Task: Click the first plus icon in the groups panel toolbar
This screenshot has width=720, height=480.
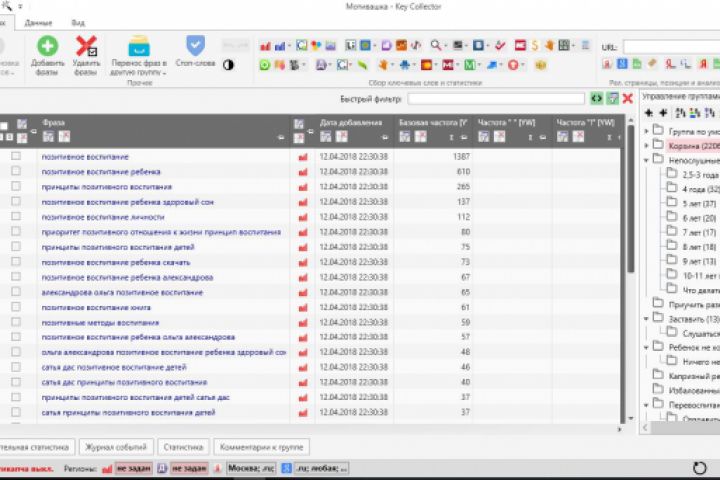Action: point(649,113)
